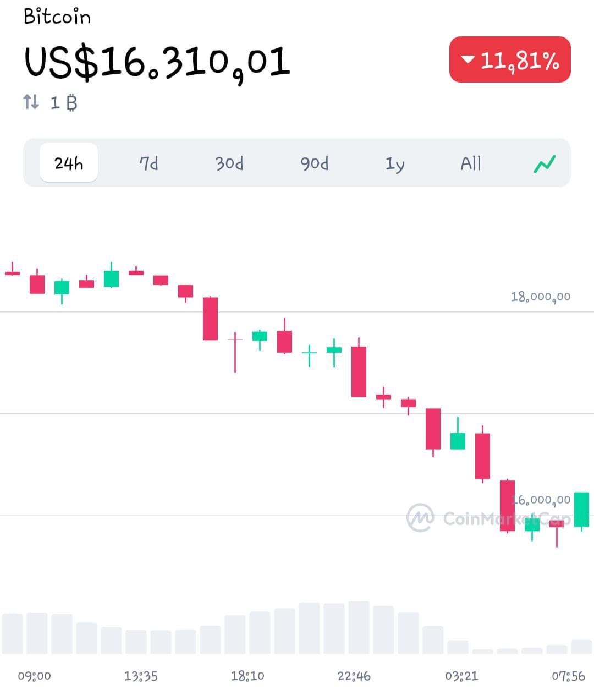Click the currency swap arrows icon
Screen dimensions: 594x700
pos(31,102)
